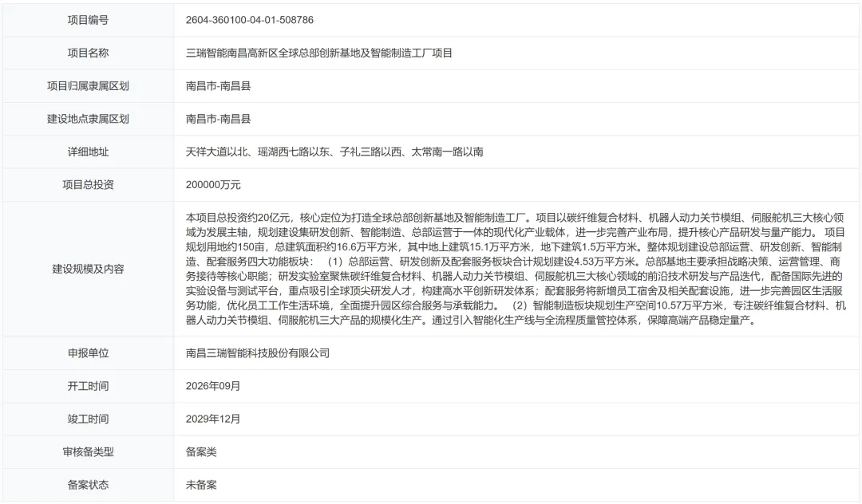Click 南昌市-南昌县 value in 项目归属隶属区划 row
Screen dimensions: 862x504
click(218, 86)
